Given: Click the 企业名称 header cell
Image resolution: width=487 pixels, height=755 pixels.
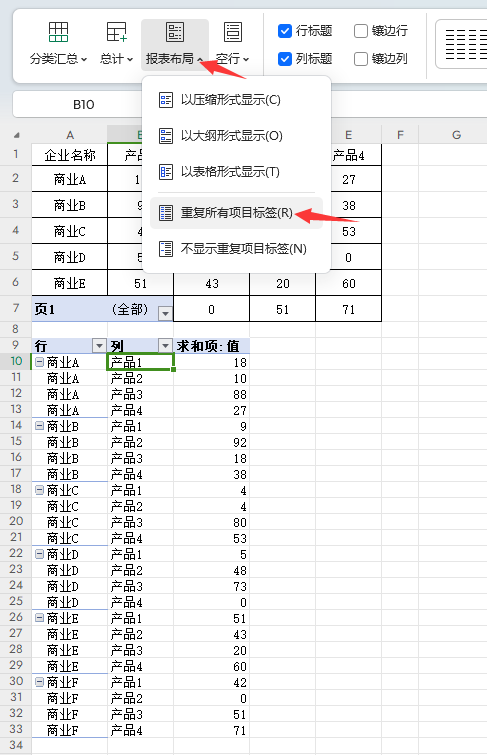Looking at the screenshot, I should (70, 155).
